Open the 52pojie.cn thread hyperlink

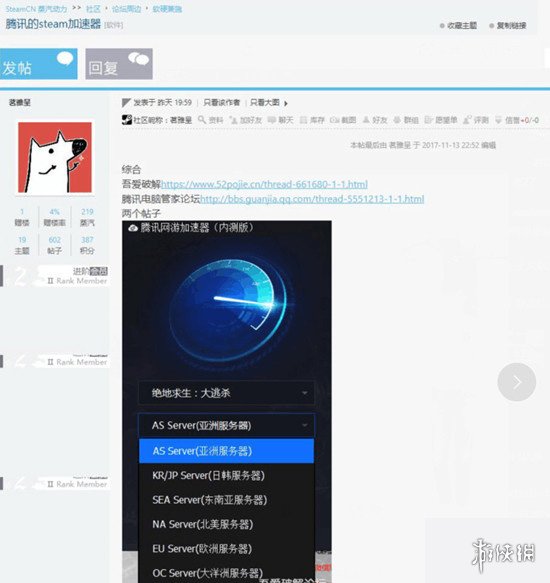[x=264, y=184]
